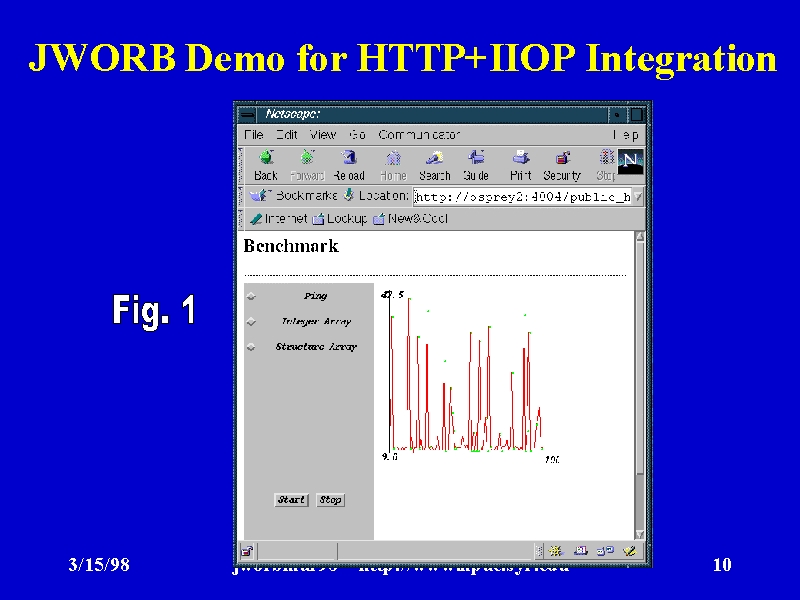Open Discussions from the component bar
800x600 pixels.
tap(605, 551)
